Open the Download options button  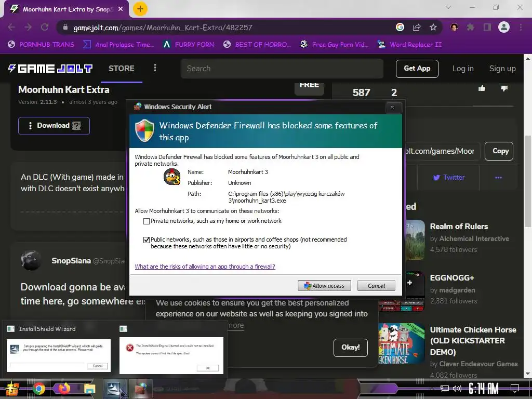[x=54, y=126]
